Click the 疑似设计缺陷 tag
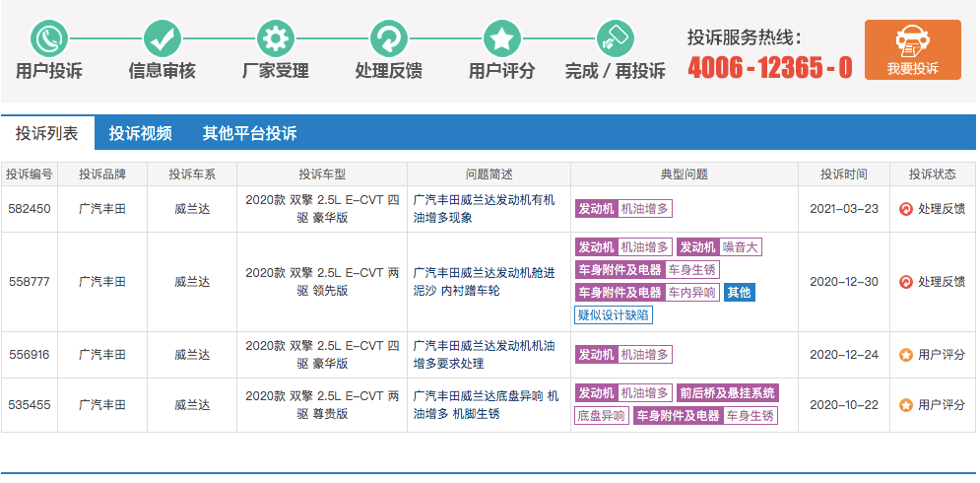The height and width of the screenshot is (483, 980). click(x=614, y=314)
